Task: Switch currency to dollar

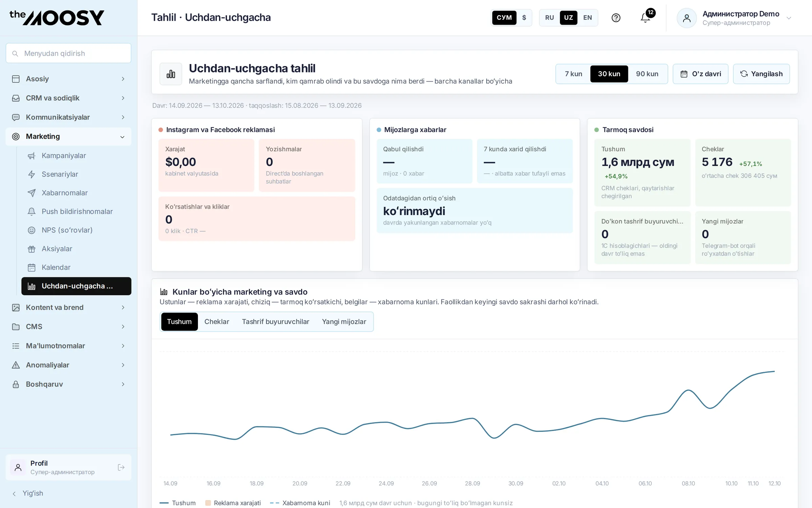Action: click(x=524, y=18)
